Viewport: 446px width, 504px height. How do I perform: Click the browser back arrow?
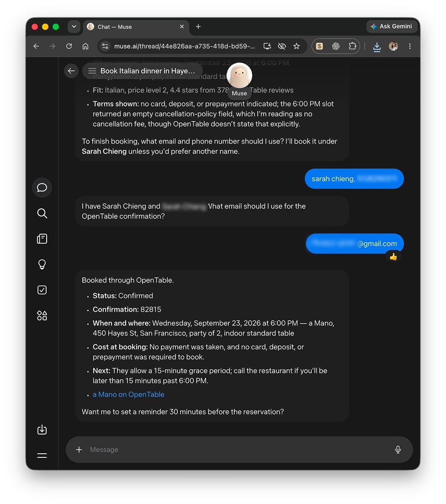tap(36, 46)
